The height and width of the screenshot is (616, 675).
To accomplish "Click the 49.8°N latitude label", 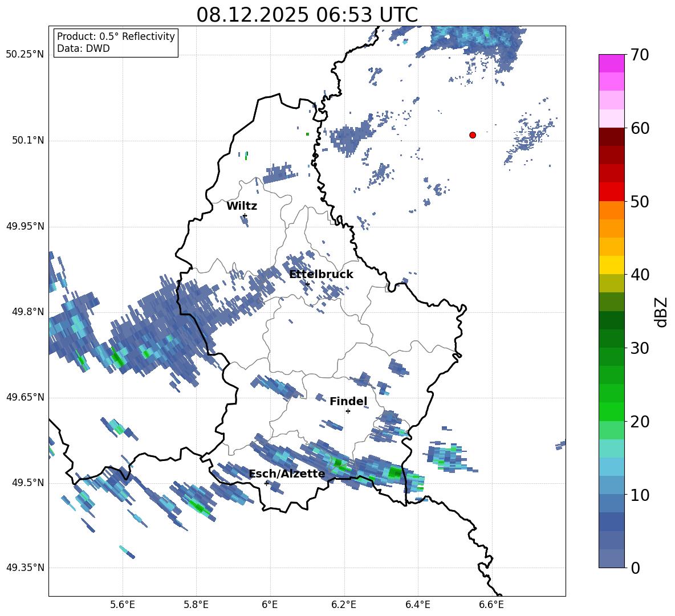I will coord(28,312).
